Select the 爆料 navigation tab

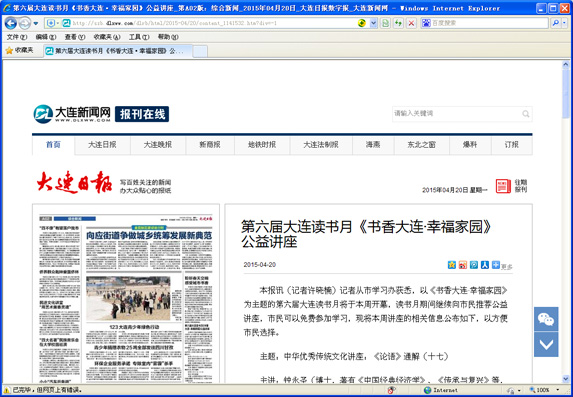pos(470,145)
